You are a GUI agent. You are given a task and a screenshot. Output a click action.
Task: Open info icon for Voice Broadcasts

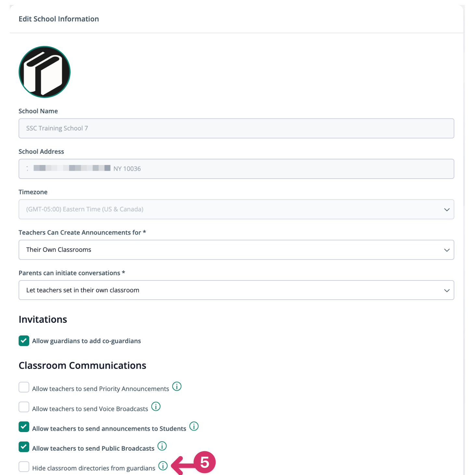click(156, 406)
